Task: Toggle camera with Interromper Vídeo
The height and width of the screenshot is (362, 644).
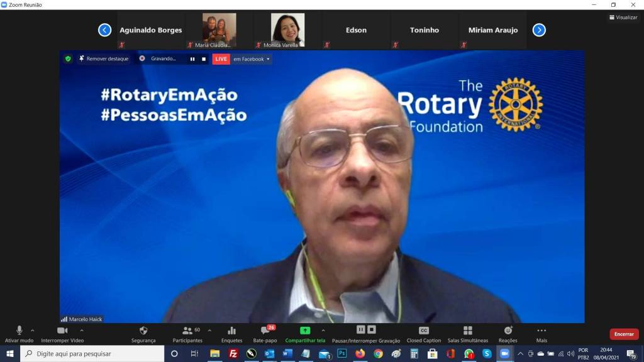Action: click(62, 331)
